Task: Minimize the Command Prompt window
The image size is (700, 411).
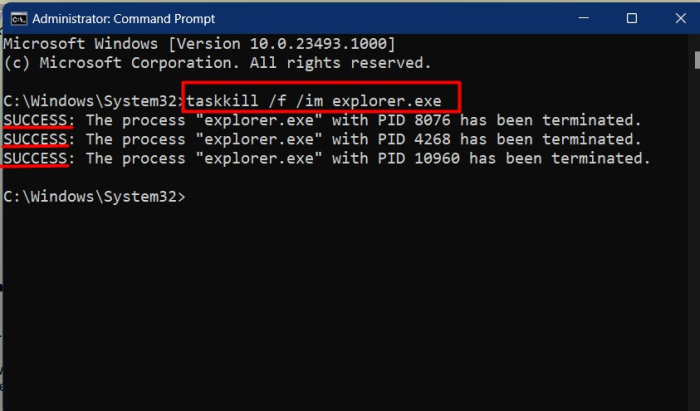Action: coord(583,18)
